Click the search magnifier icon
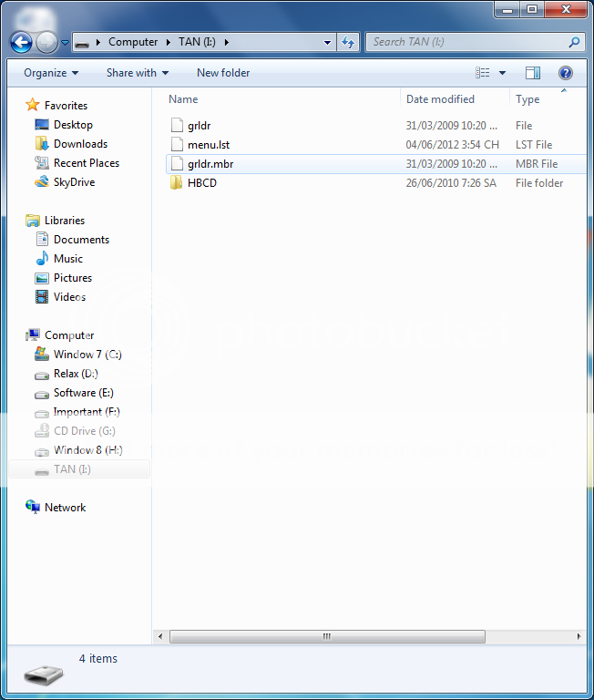This screenshot has width=594, height=700. [574, 42]
